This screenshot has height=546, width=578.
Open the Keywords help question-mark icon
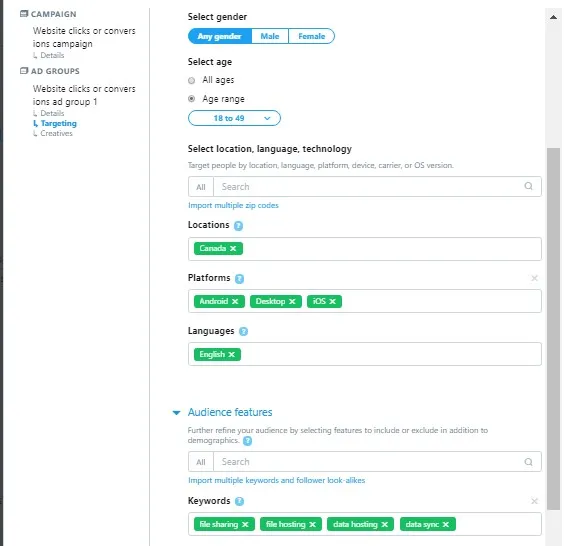click(239, 501)
